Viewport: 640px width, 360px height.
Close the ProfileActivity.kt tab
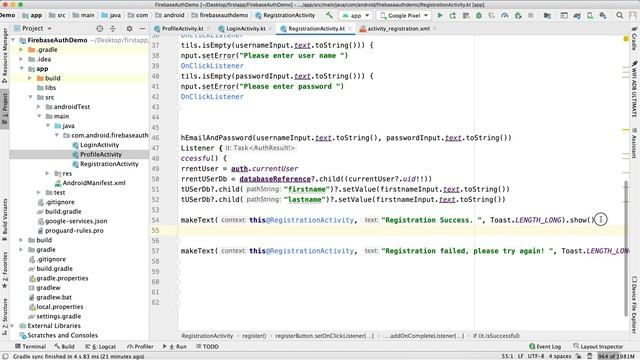208,29
